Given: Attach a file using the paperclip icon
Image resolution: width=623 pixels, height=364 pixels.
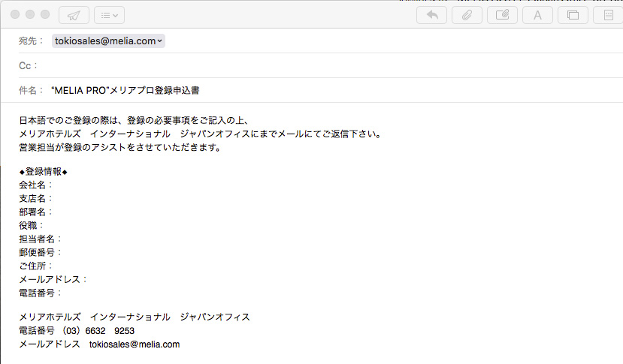Looking at the screenshot, I should (467, 14).
